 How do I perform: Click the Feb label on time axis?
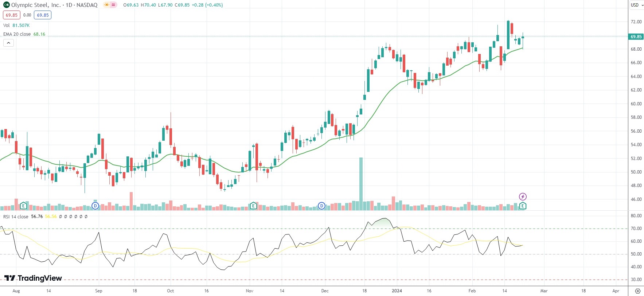(472, 291)
